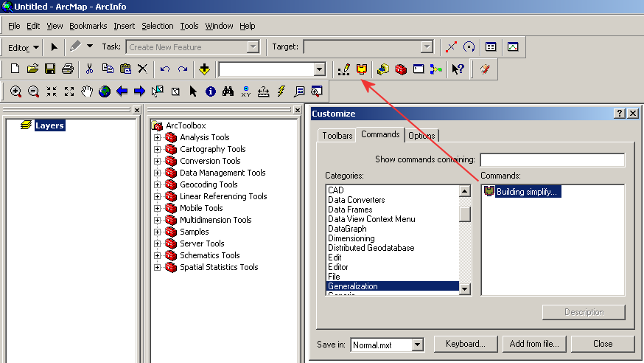Select Geocoding Tools in ArcToolbox
The height and width of the screenshot is (363, 644).
click(x=209, y=184)
